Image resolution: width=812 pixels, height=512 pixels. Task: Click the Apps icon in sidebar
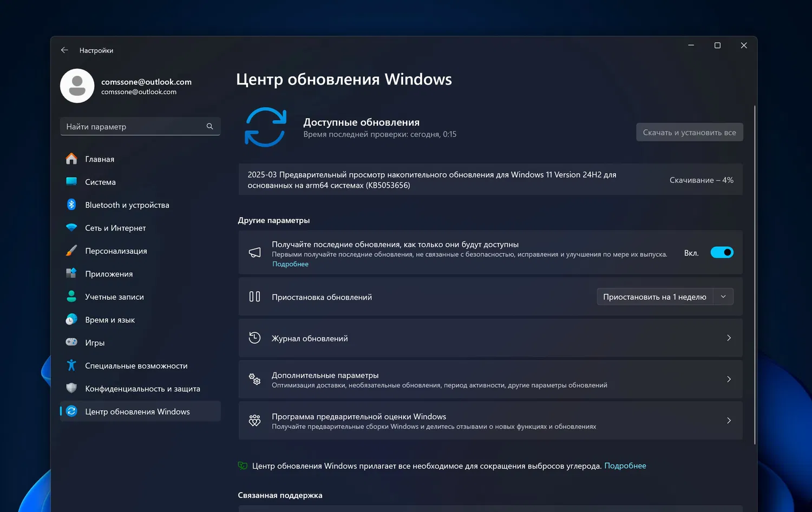(71, 273)
